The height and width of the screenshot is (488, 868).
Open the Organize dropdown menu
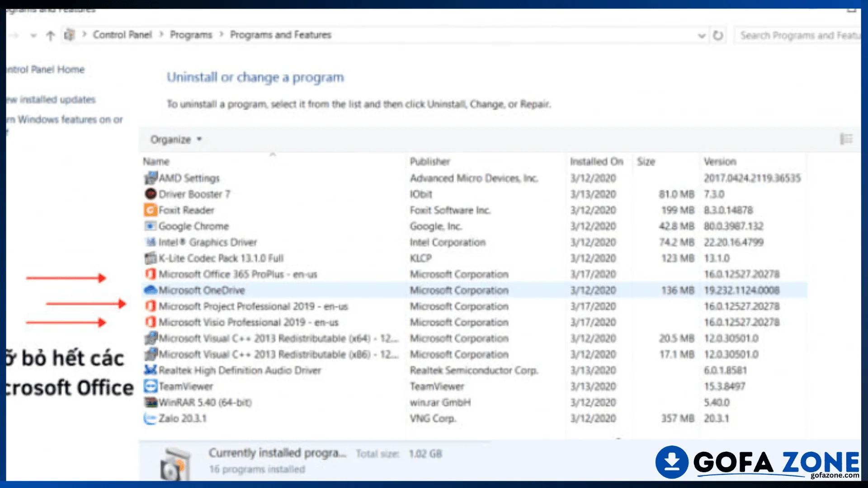click(x=176, y=140)
